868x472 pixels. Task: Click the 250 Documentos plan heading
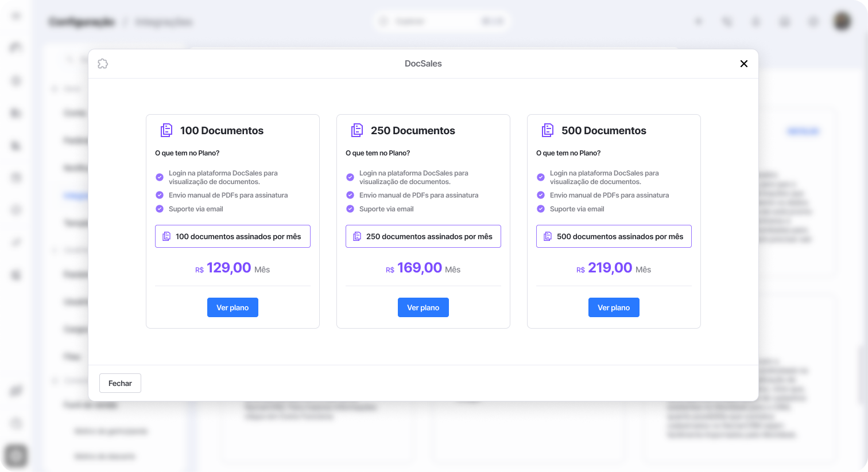pyautogui.click(x=413, y=131)
